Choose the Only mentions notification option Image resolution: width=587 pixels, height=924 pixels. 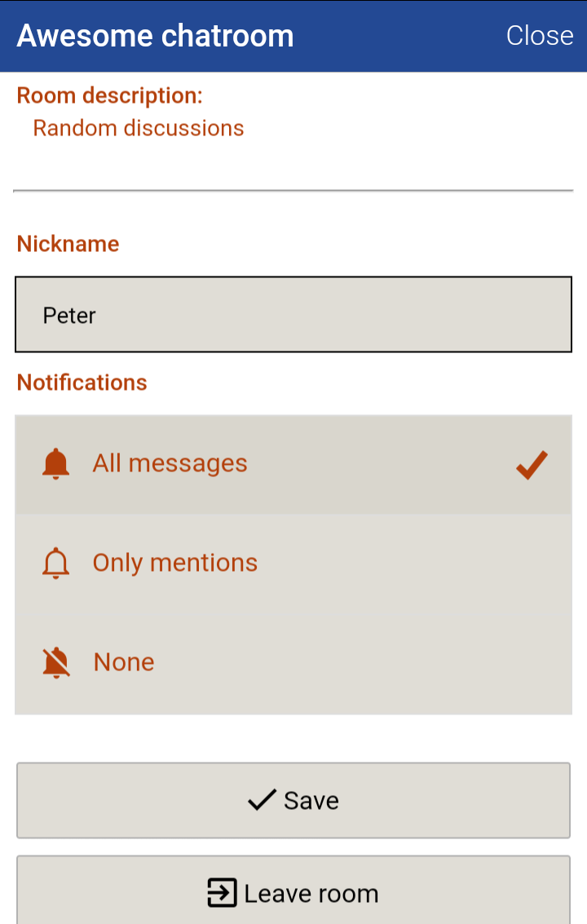[x=293, y=564]
